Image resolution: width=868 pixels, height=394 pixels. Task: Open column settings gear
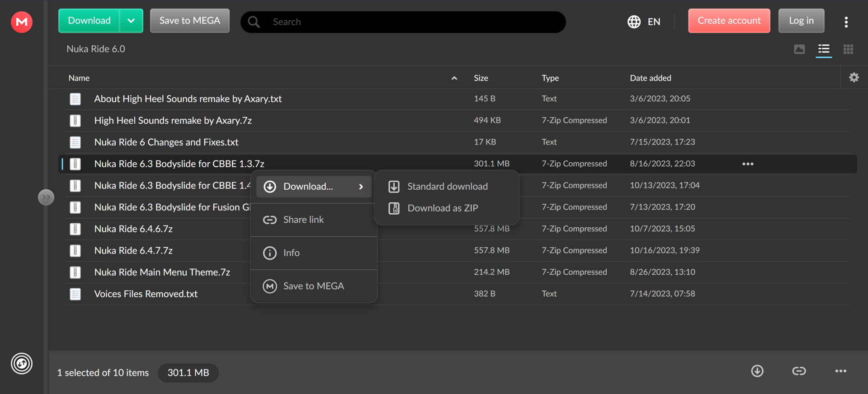854,77
